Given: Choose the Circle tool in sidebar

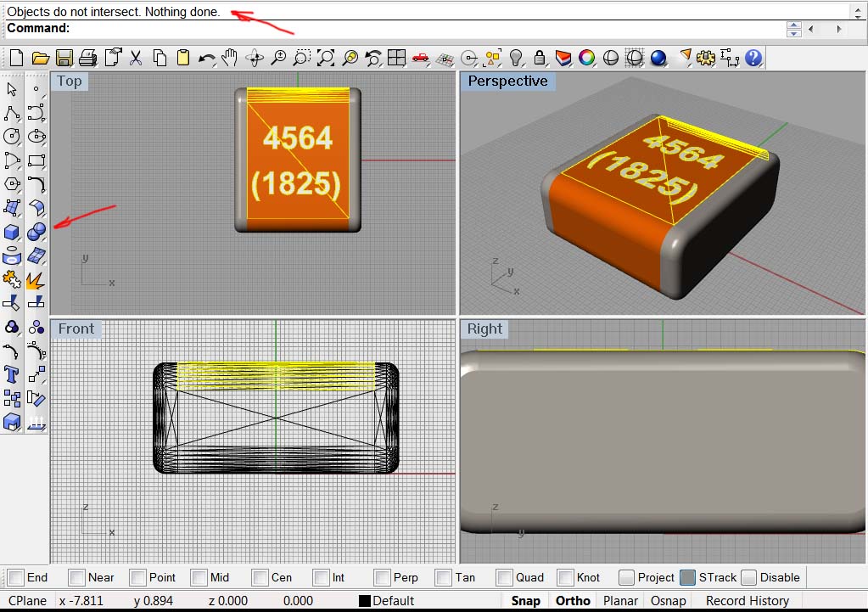Looking at the screenshot, I should 12,137.
